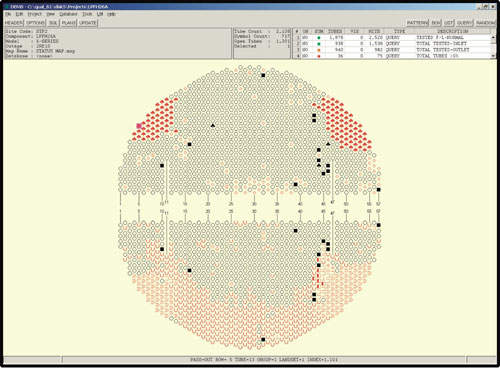Click the HEADER toolbar button
This screenshot has width=500, height=368.
pos(14,23)
